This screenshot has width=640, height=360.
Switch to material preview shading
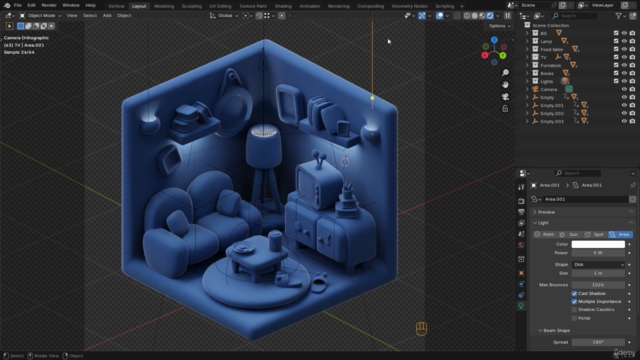coord(482,16)
